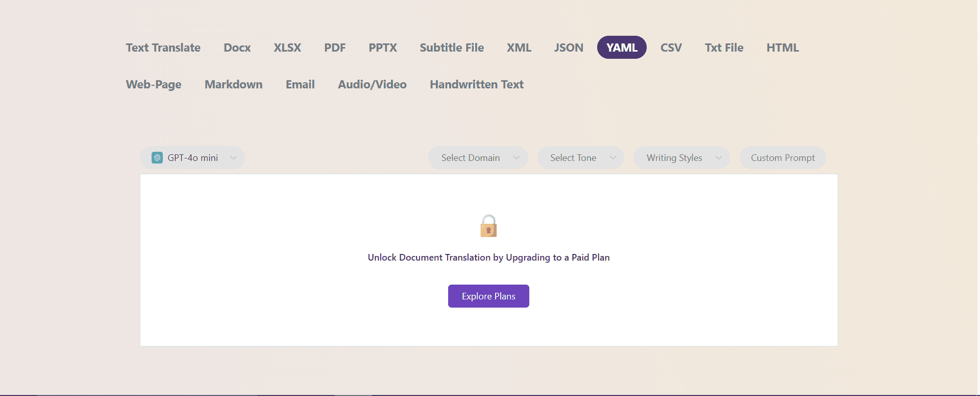
Task: Expand the Writing Styles dropdown
Action: (x=681, y=158)
